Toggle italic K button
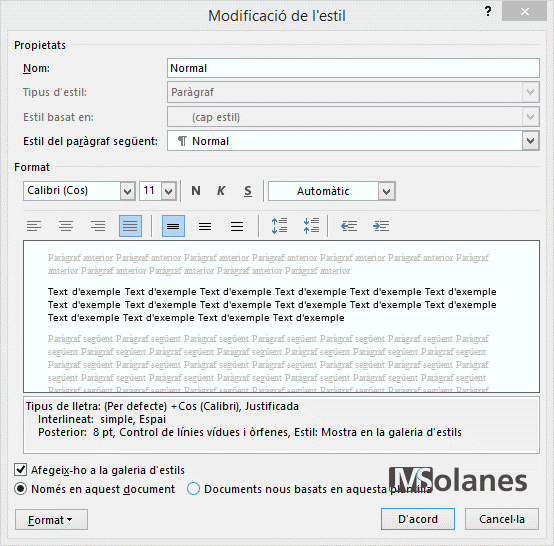The image size is (554, 546). (221, 191)
